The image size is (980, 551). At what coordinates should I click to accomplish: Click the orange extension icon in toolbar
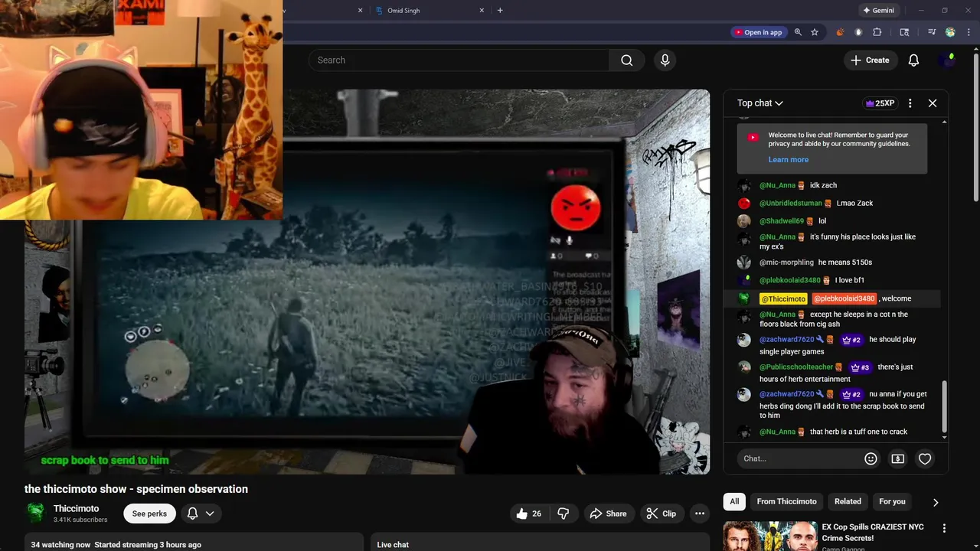840,32
